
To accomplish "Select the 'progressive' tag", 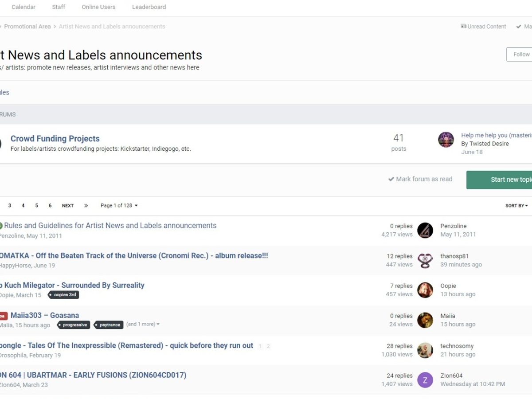I will [x=74, y=325].
